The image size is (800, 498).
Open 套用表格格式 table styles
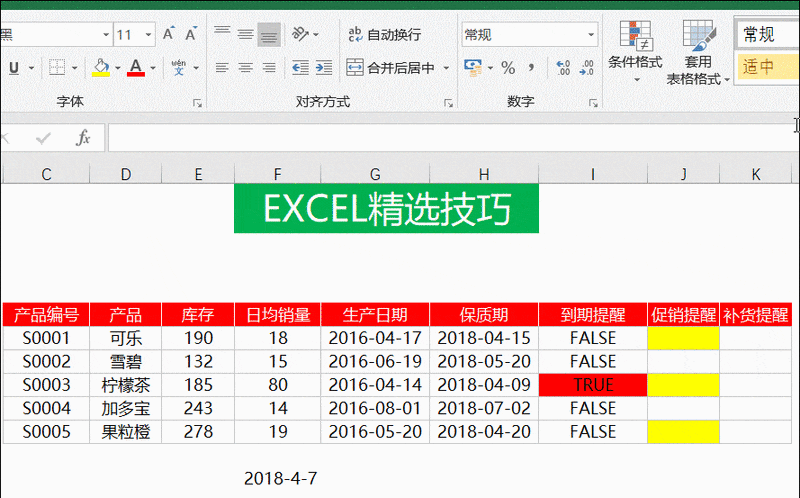click(698, 52)
